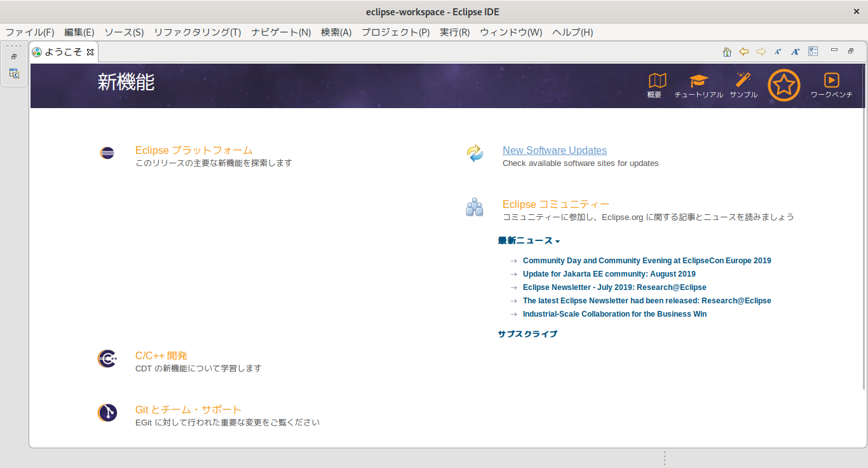Minimize the Welcome view panel
The height and width of the screenshot is (468, 868).
pyautogui.click(x=834, y=50)
